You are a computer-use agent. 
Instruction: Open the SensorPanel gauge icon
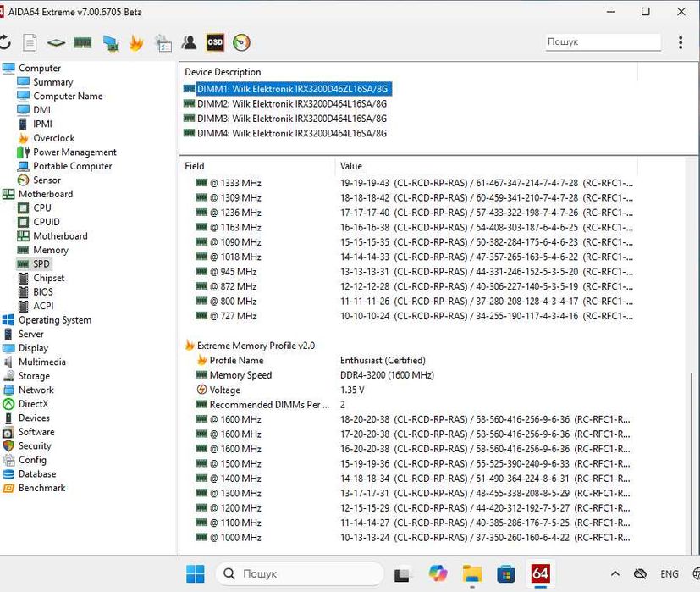pyautogui.click(x=241, y=42)
